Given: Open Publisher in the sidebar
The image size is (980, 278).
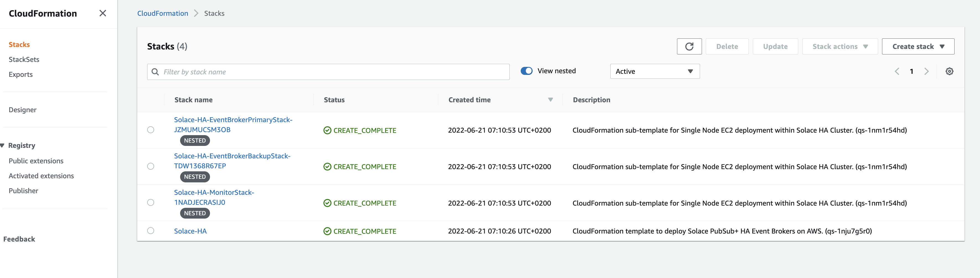Looking at the screenshot, I should [x=24, y=191].
